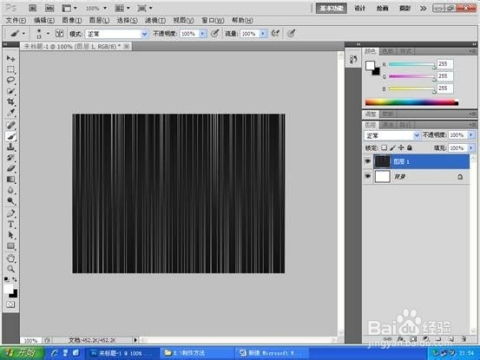Image resolution: width=480 pixels, height=360 pixels.
Task: Toggle lock position in Layers panel
Action: [x=401, y=148]
